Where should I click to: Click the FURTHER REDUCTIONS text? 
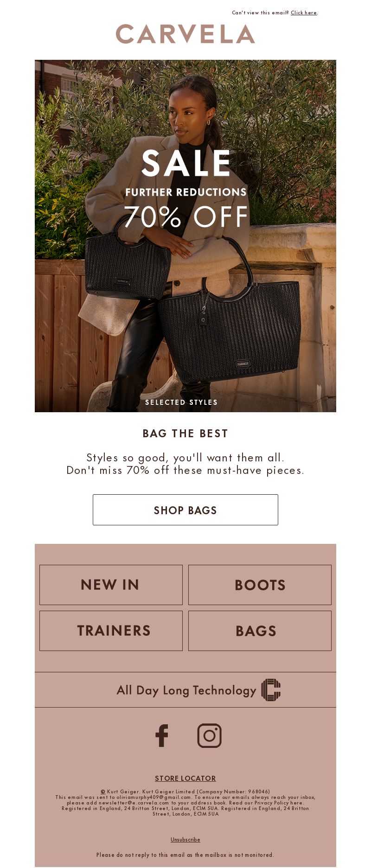(186, 192)
